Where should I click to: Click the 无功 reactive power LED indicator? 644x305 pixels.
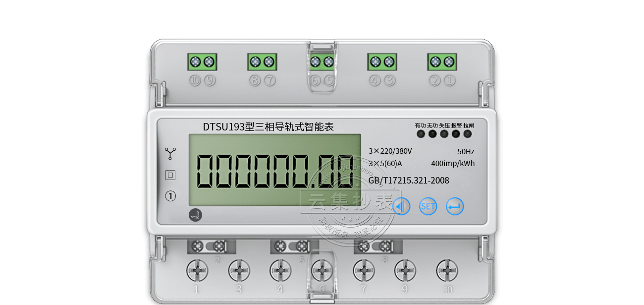(432, 134)
